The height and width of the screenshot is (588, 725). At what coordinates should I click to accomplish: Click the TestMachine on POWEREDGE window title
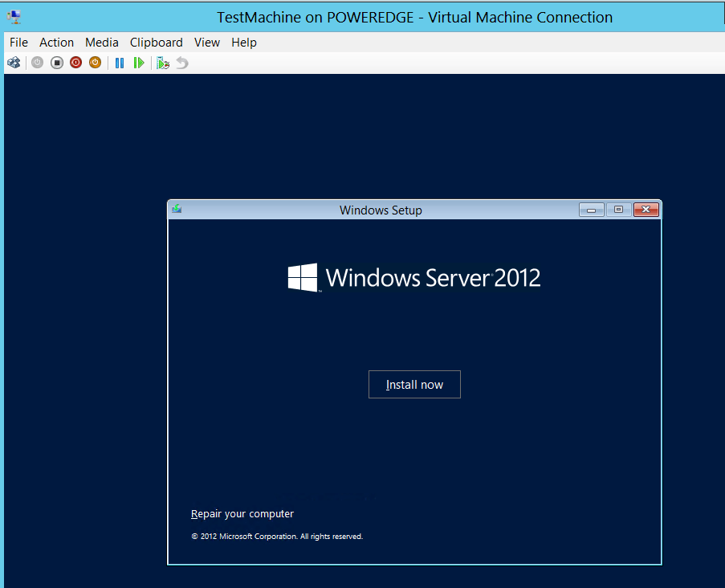point(415,18)
